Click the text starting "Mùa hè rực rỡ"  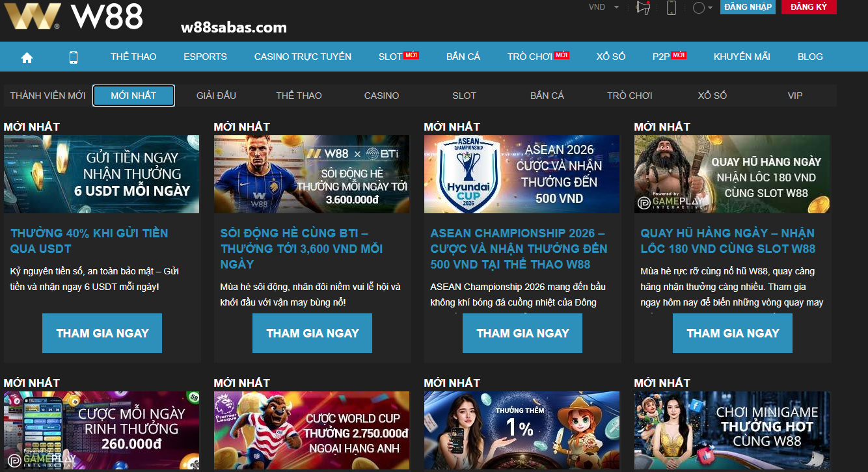[x=732, y=287]
